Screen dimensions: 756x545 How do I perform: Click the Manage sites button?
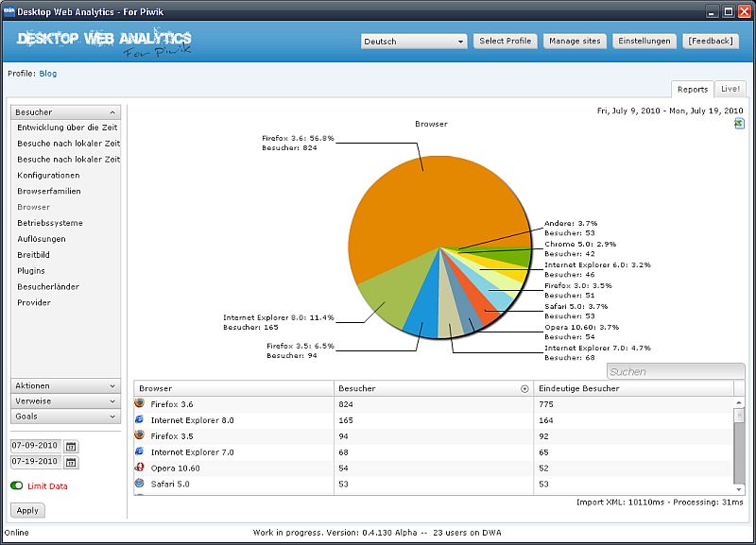point(575,42)
